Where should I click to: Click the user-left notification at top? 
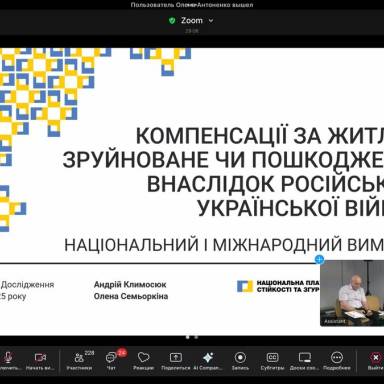[192, 5]
